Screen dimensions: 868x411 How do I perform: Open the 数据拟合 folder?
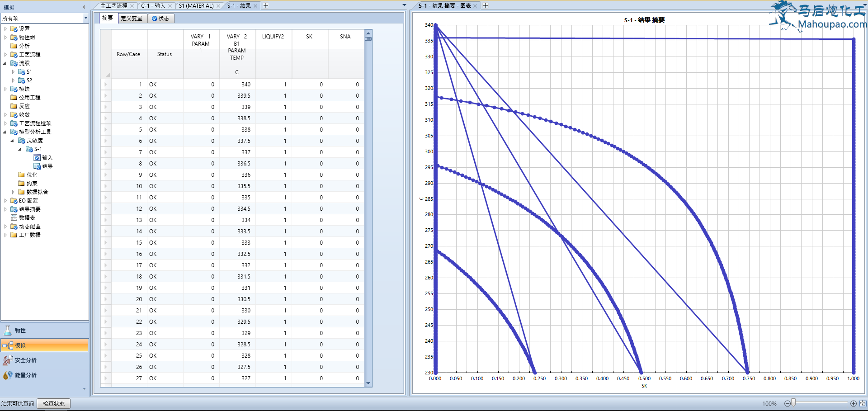click(37, 192)
